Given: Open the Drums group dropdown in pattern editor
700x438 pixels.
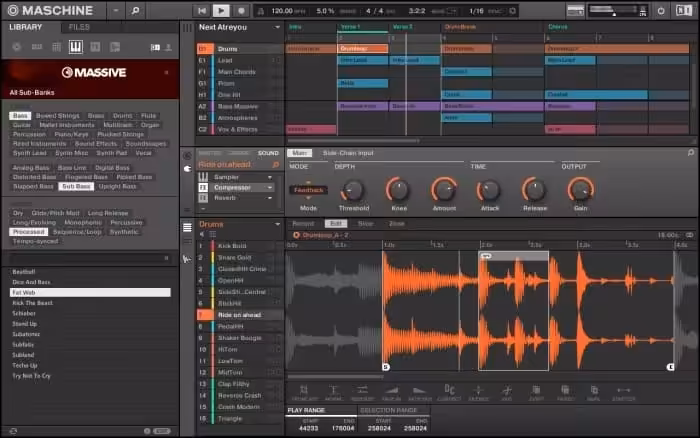Looking at the screenshot, I should click(277, 224).
